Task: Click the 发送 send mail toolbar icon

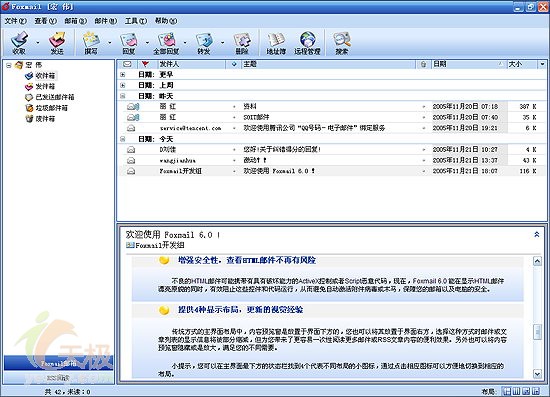Action: coord(57,42)
